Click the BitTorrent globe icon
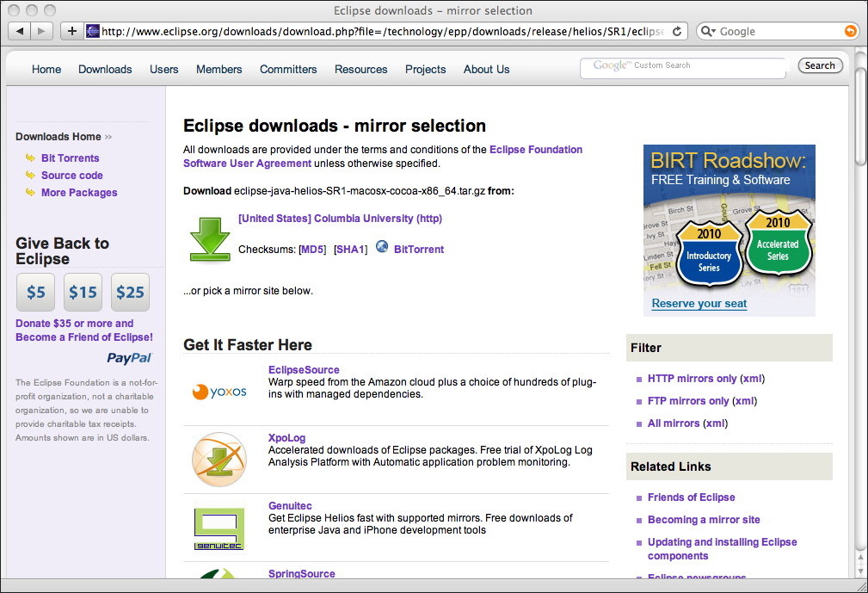The height and width of the screenshot is (593, 868). coord(382,246)
